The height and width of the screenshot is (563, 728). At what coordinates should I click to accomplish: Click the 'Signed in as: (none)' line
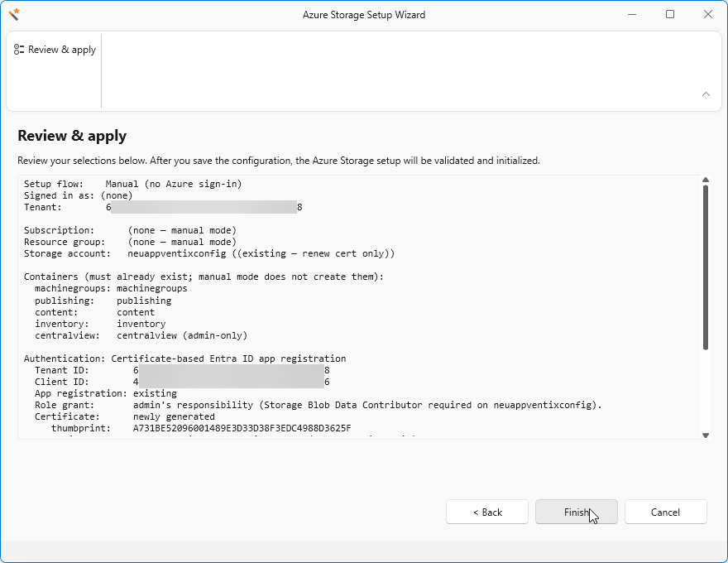point(78,195)
